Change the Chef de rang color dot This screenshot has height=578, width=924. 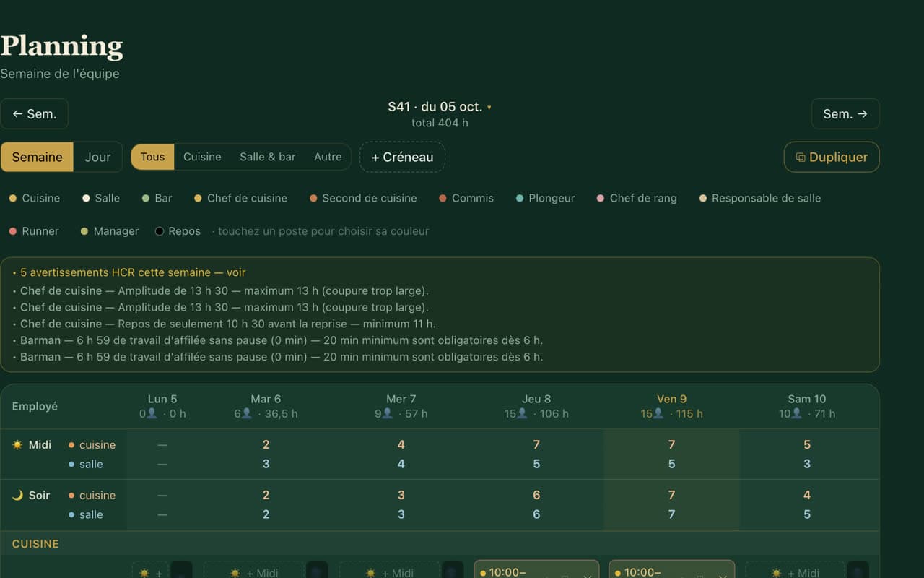point(601,198)
